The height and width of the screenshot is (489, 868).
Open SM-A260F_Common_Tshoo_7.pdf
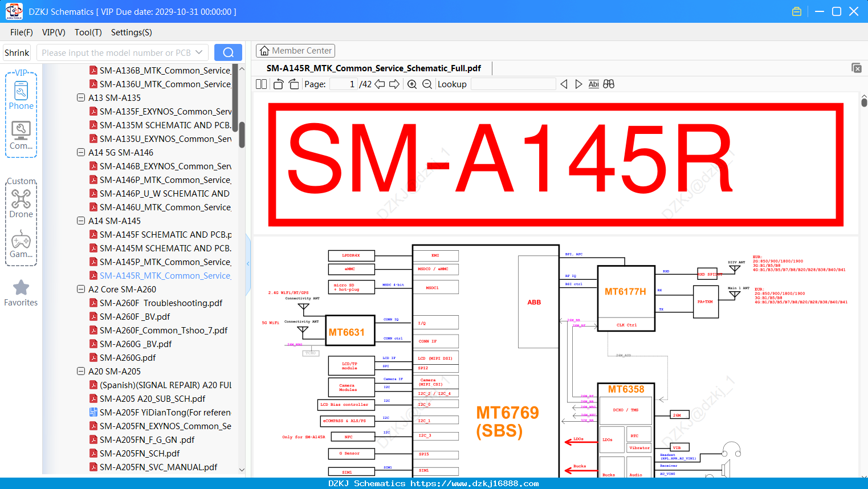158,330
